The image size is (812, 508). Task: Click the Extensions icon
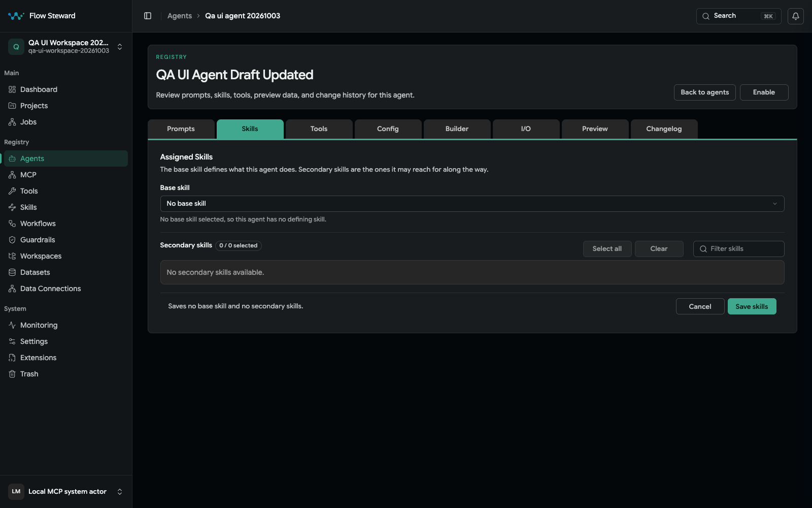[12, 358]
